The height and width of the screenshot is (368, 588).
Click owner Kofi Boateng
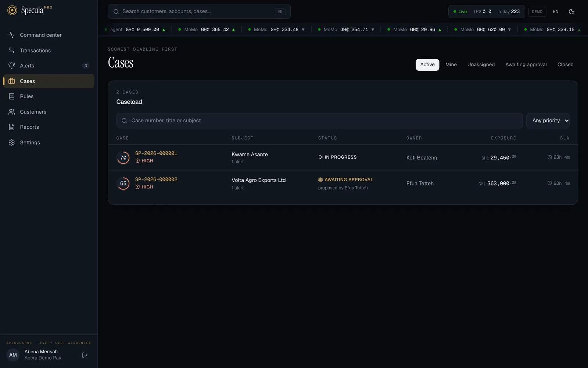click(422, 158)
